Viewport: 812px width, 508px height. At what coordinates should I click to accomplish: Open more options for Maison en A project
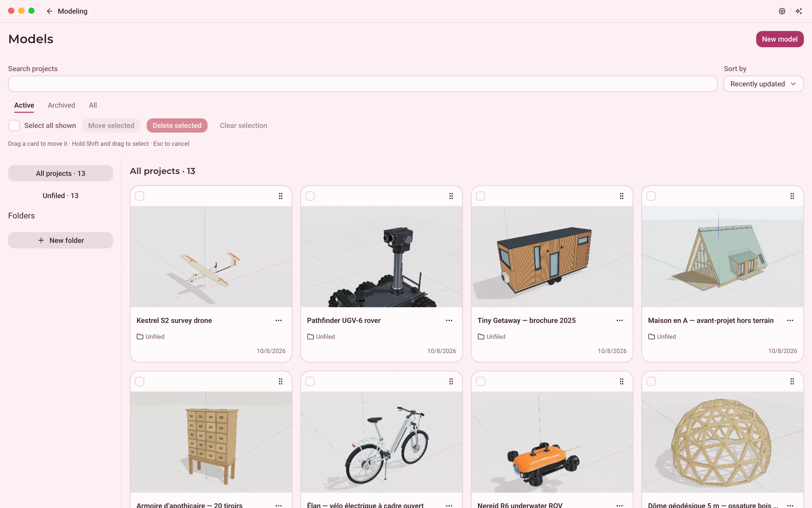point(790,321)
